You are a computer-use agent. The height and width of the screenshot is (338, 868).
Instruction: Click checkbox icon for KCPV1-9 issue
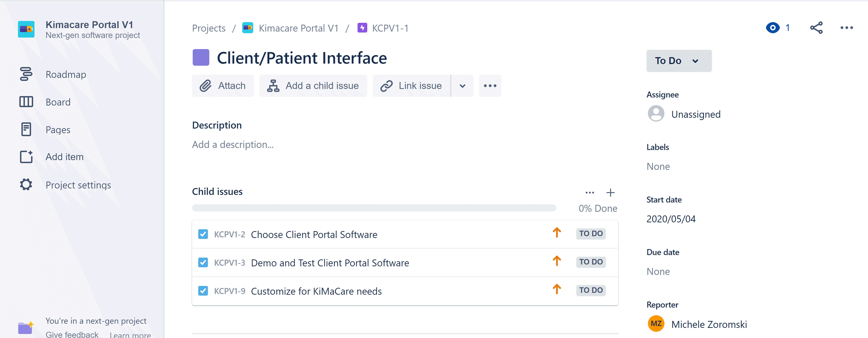tap(203, 291)
